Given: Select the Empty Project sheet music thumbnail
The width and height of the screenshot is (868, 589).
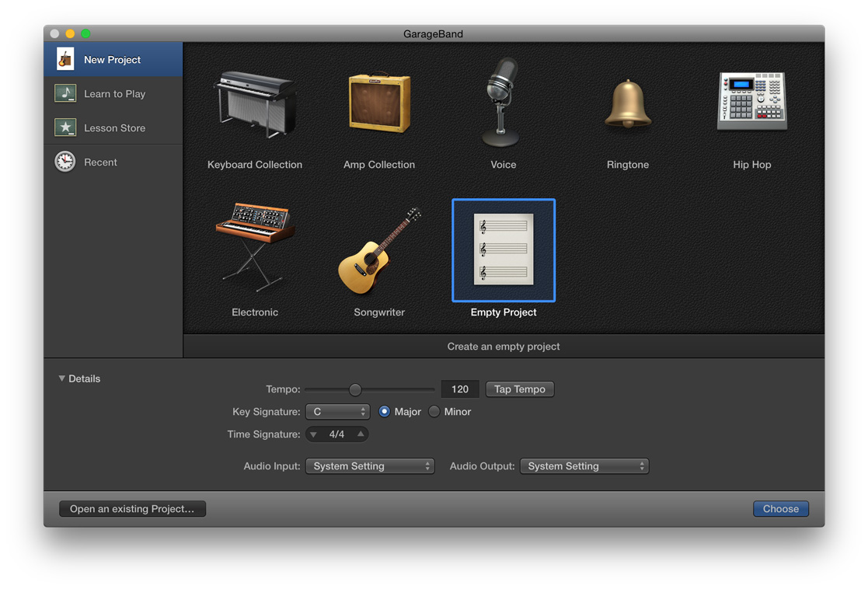Looking at the screenshot, I should click(504, 249).
